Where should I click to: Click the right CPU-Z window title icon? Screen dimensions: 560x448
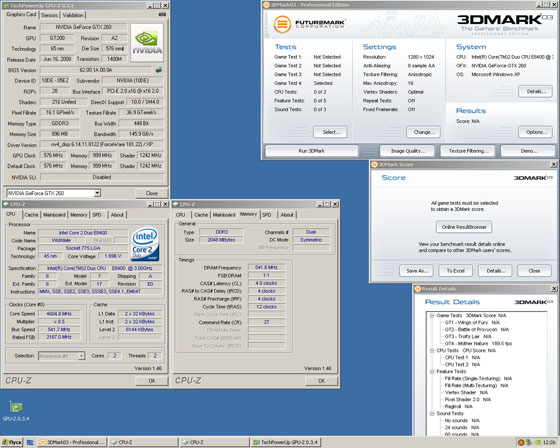coord(175,204)
